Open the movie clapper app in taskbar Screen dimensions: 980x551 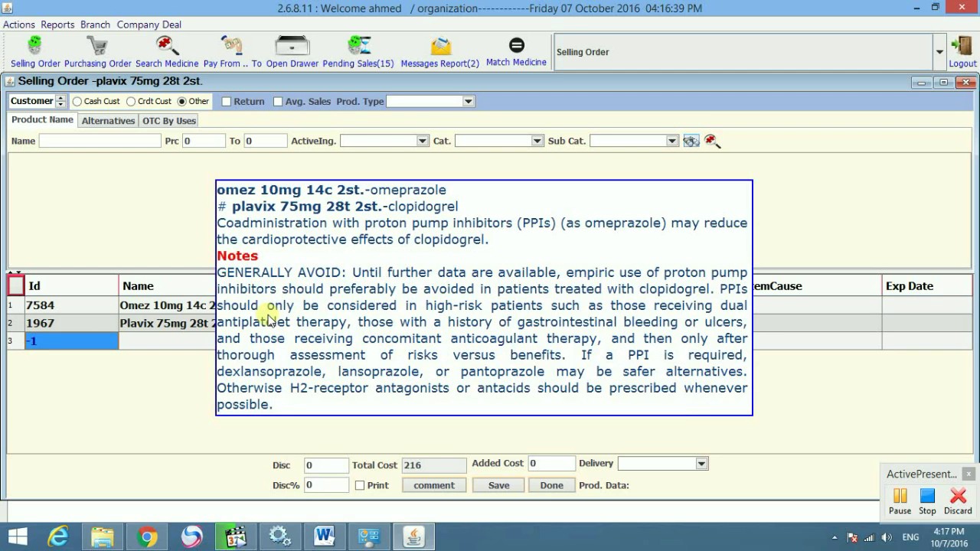236,537
